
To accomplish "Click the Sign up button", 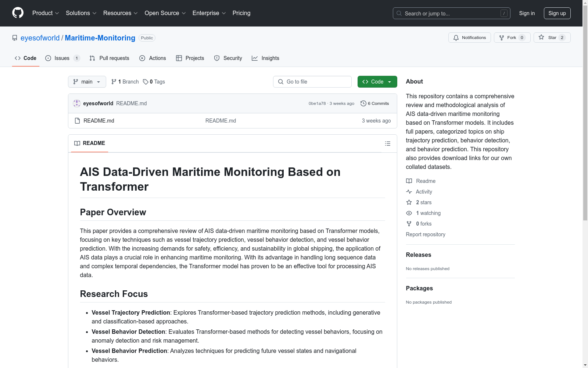I will [x=557, y=13].
